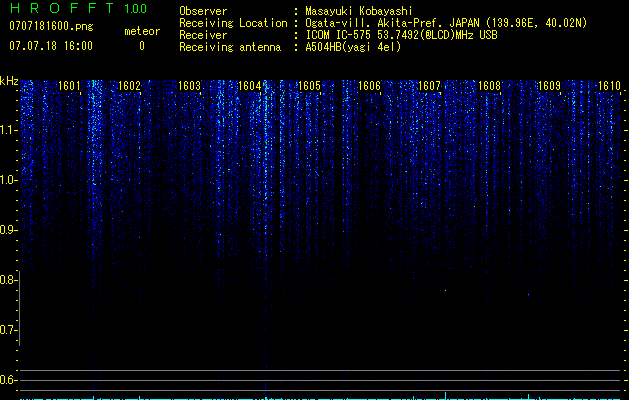Select the version number 1.00
The height and width of the screenshot is (400, 629).
(136, 9)
